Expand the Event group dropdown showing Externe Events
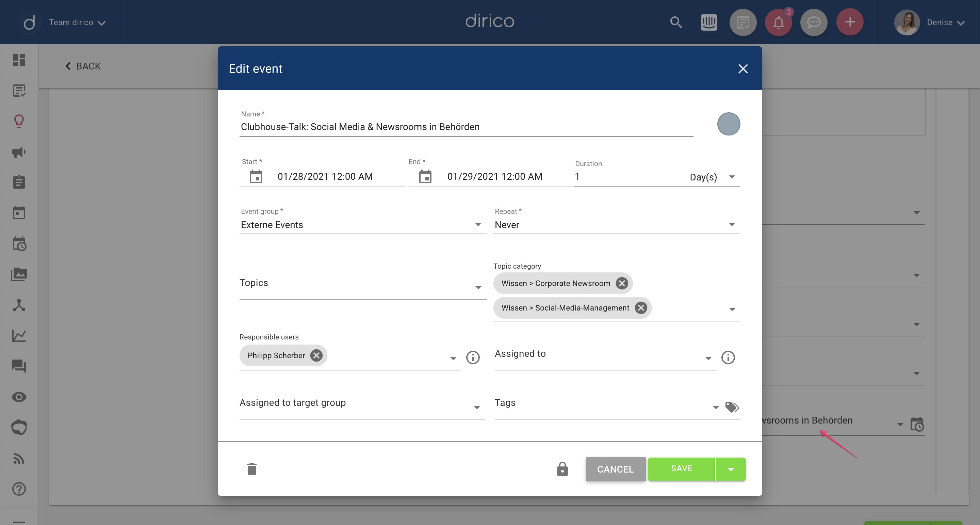This screenshot has width=980, height=525. pos(478,224)
